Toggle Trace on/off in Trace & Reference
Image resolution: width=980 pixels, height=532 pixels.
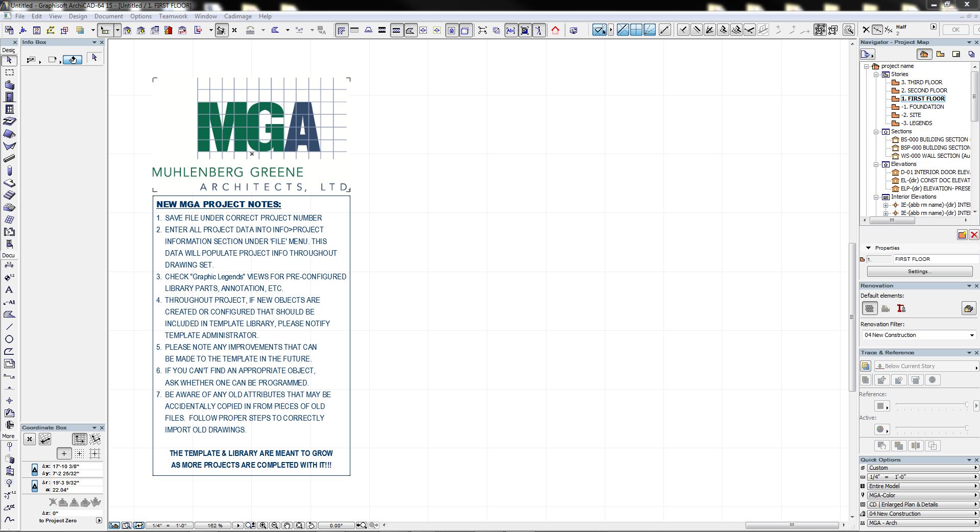click(865, 366)
